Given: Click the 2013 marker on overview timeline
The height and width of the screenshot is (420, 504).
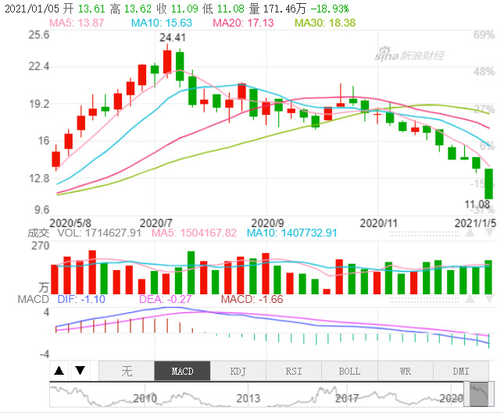Looking at the screenshot, I should point(248,398).
